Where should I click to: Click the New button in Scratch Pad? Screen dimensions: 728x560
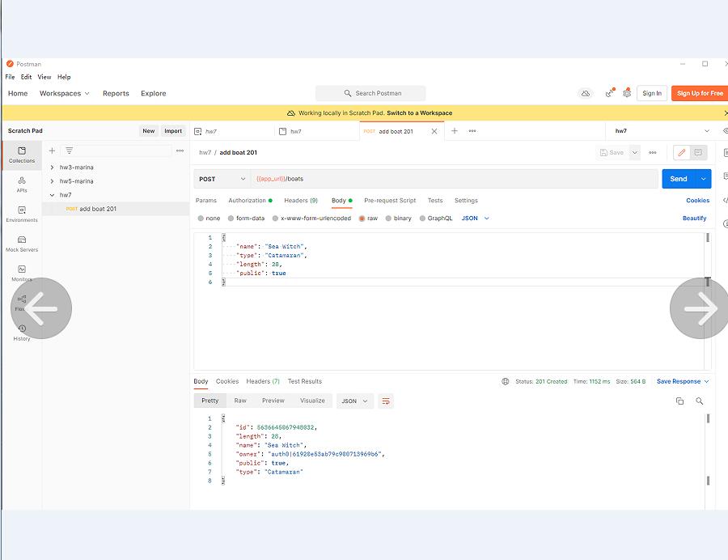[x=149, y=131]
